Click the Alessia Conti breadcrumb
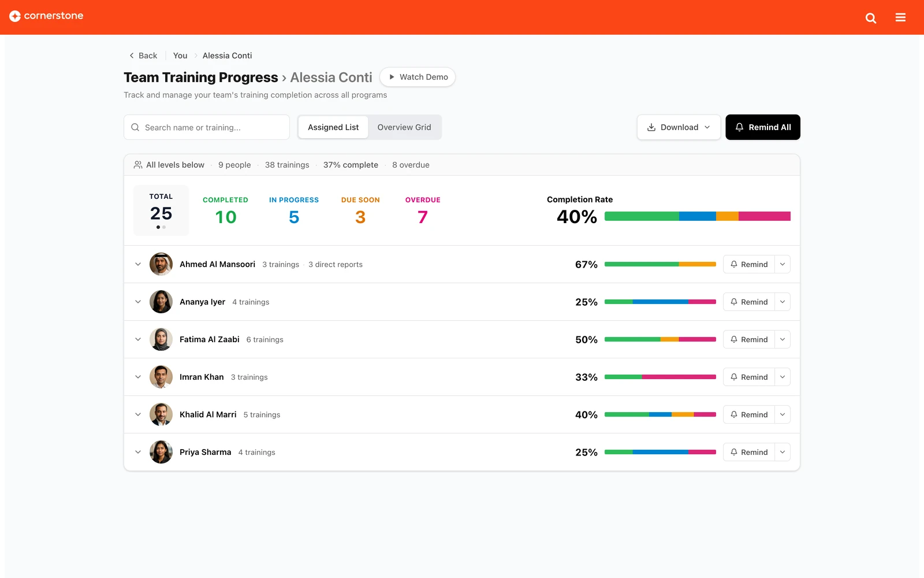This screenshot has height=578, width=924. [227, 55]
